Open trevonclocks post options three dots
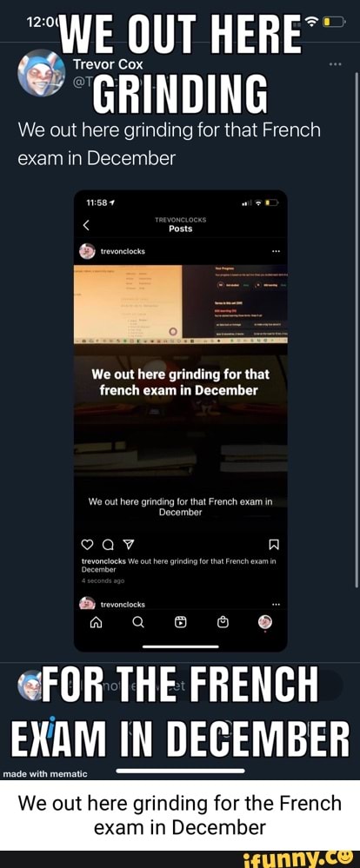This screenshot has height=868, width=360. coord(276,251)
